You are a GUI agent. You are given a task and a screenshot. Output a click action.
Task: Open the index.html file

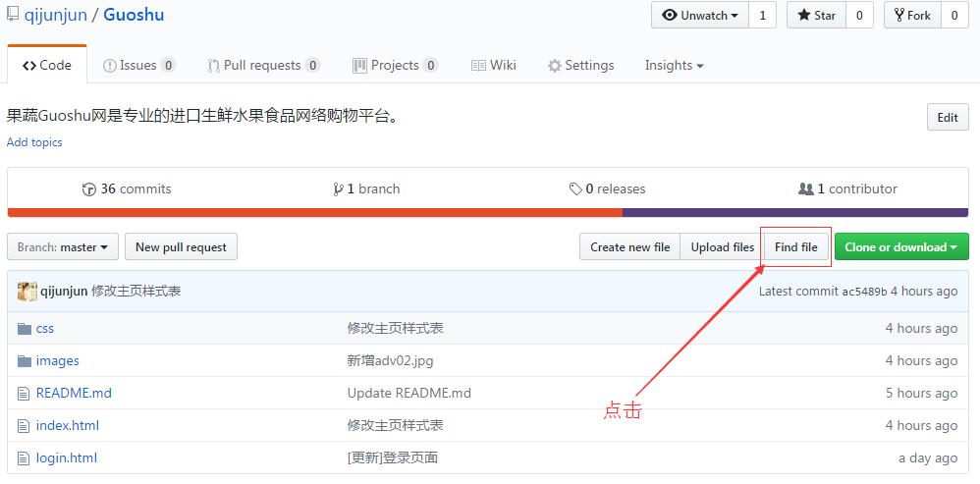click(68, 426)
